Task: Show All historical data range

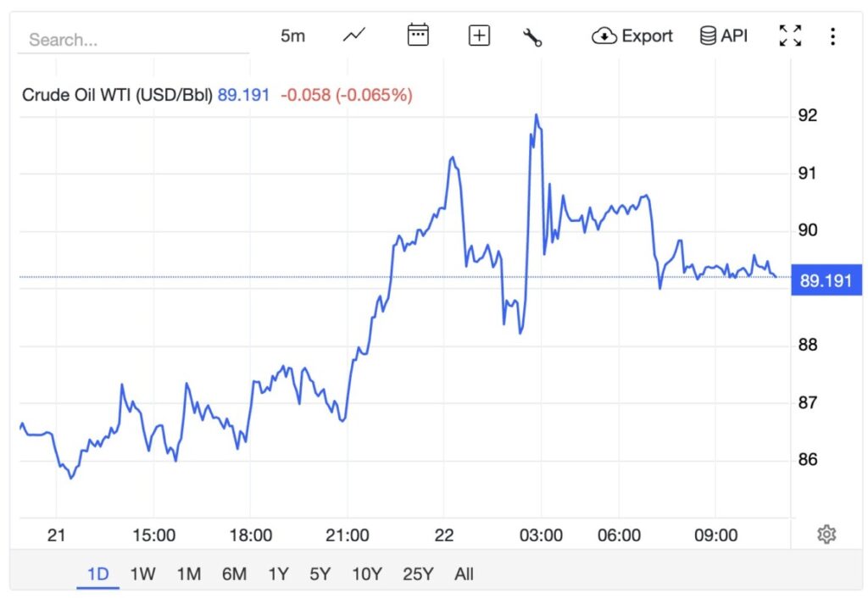Action: click(464, 573)
